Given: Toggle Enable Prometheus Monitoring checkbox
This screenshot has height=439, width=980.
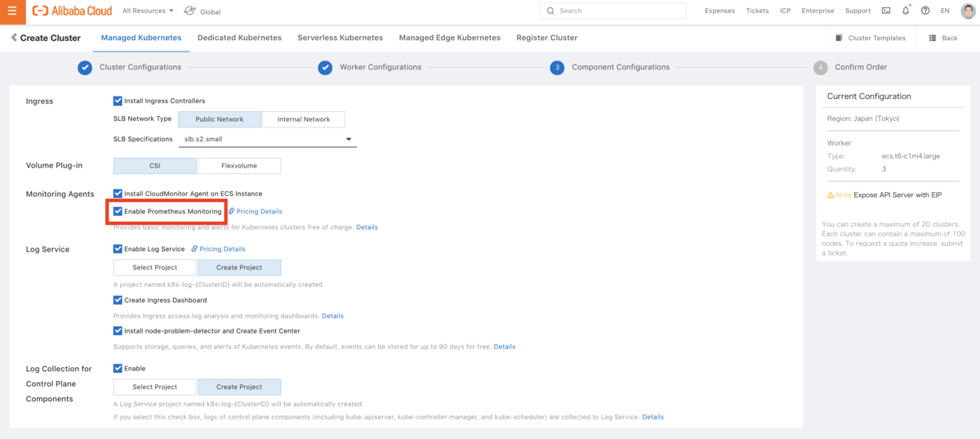Looking at the screenshot, I should tap(118, 211).
